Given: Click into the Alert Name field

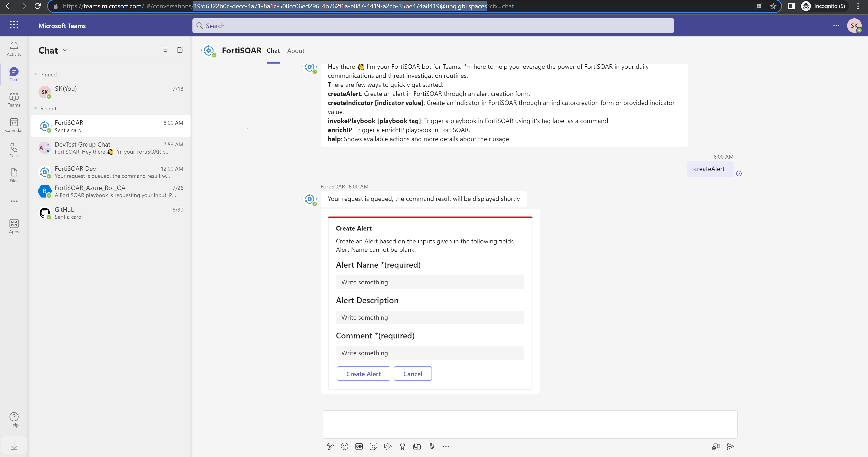Looking at the screenshot, I should pyautogui.click(x=430, y=282).
